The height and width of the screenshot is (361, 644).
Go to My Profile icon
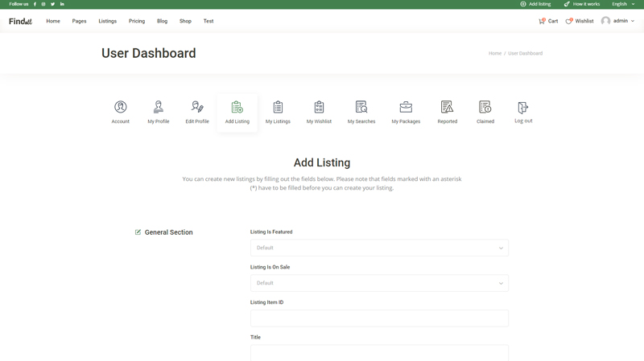(x=158, y=108)
